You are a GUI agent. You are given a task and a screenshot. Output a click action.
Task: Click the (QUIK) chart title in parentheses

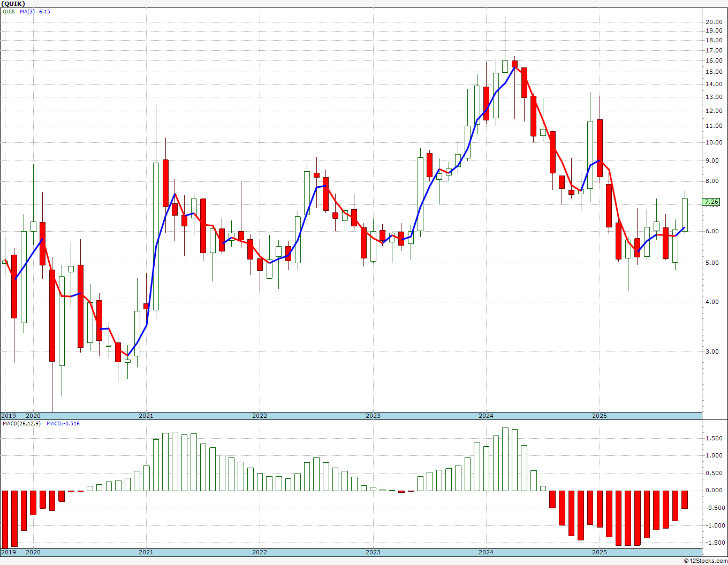pyautogui.click(x=13, y=4)
